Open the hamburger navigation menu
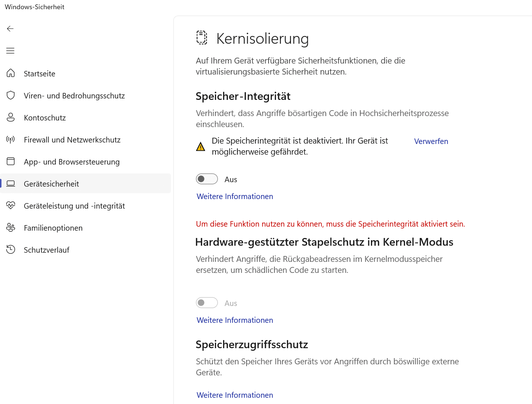The height and width of the screenshot is (404, 532). [x=10, y=51]
